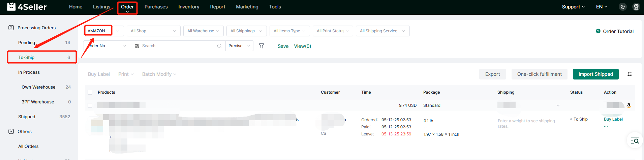
Task: Go to the Home menu
Action: [x=75, y=7]
